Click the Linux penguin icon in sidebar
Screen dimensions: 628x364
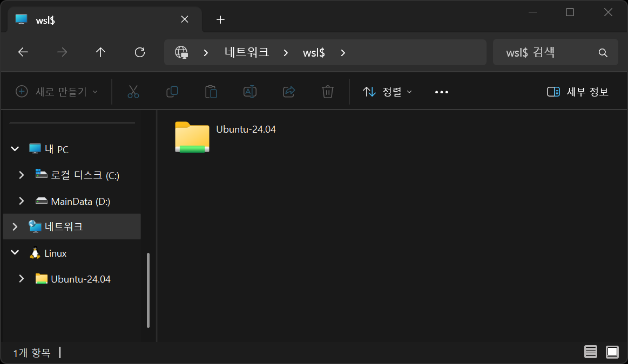click(35, 253)
